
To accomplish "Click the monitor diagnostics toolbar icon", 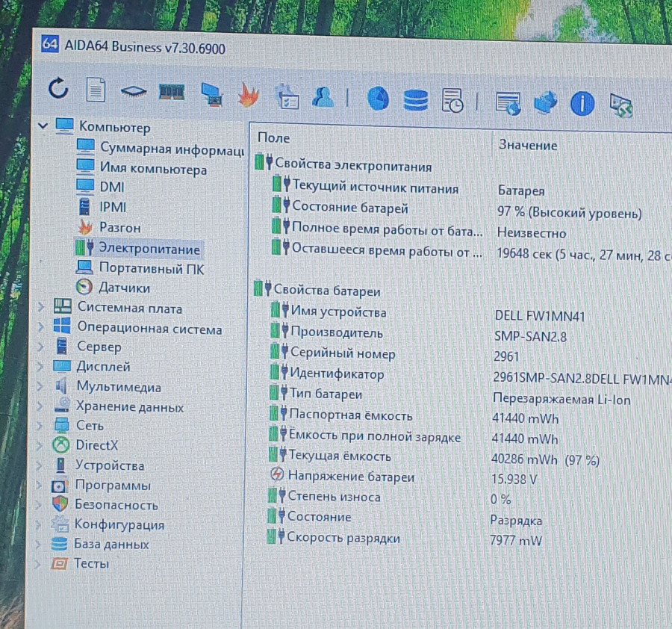I will click(212, 94).
